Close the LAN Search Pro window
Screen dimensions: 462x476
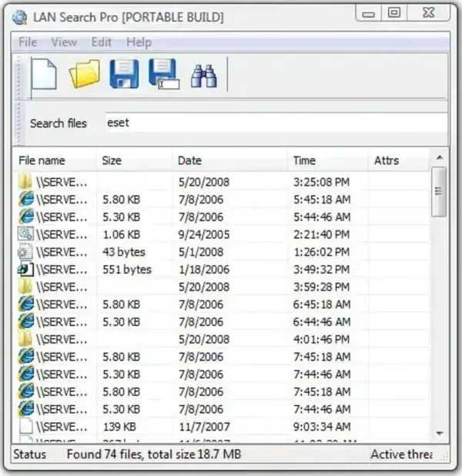tap(428, 13)
